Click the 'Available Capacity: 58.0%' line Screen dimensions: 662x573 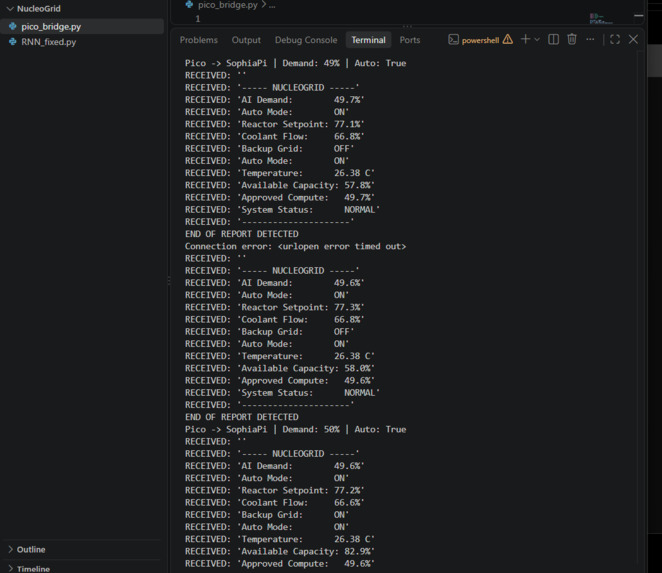pyautogui.click(x=279, y=368)
